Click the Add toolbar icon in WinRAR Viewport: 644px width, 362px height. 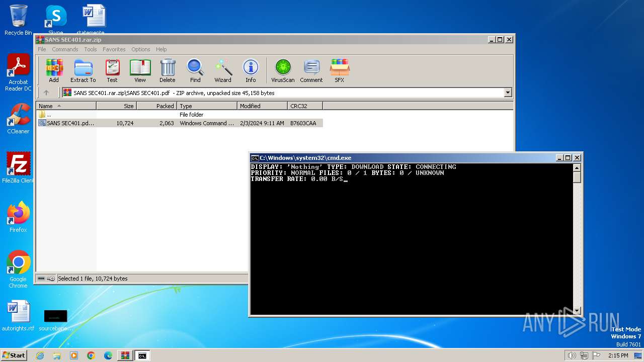54,71
